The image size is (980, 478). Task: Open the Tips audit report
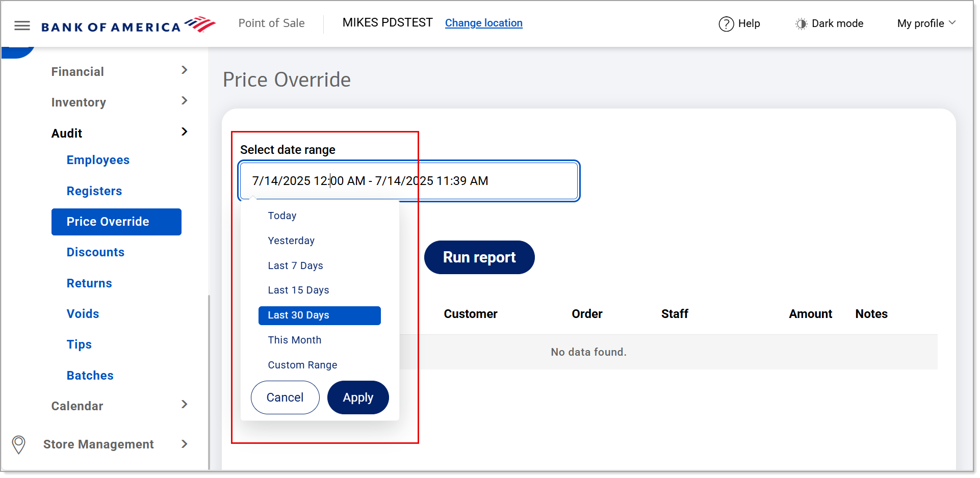point(79,344)
